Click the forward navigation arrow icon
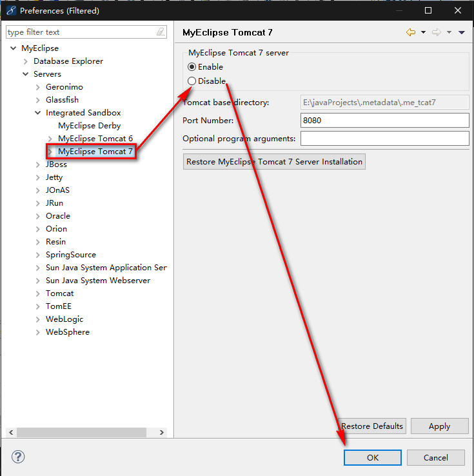 click(437, 32)
